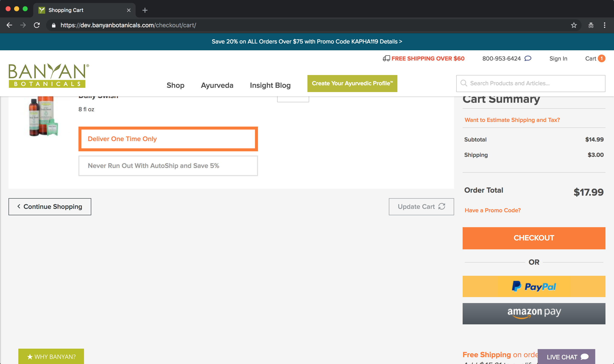The height and width of the screenshot is (364, 614).
Task: Open chat via bubble icon beside phone number
Action: tap(528, 58)
